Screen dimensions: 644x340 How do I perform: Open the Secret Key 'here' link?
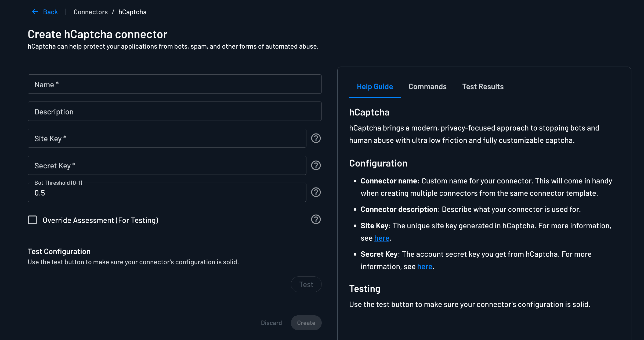(424, 266)
